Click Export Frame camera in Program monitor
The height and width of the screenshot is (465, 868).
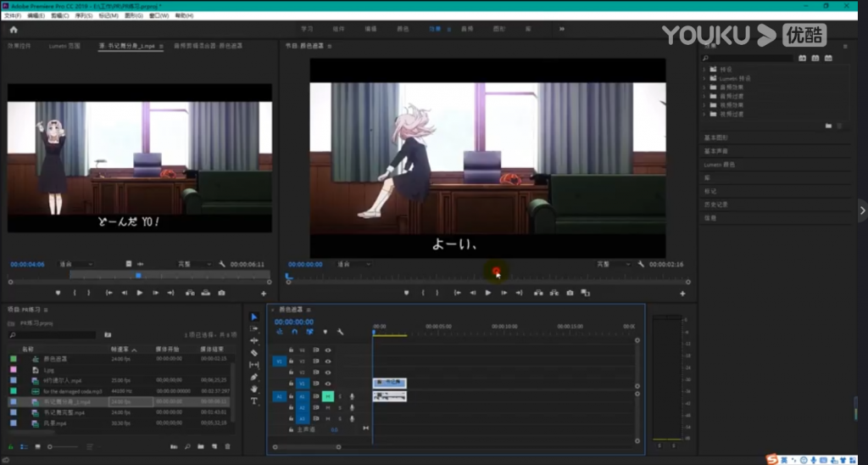pos(570,293)
